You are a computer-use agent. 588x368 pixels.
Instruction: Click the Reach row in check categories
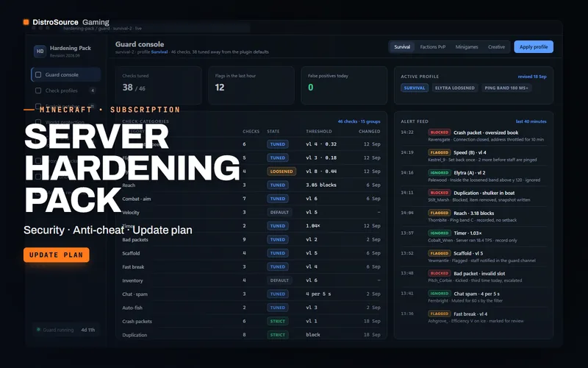251,185
